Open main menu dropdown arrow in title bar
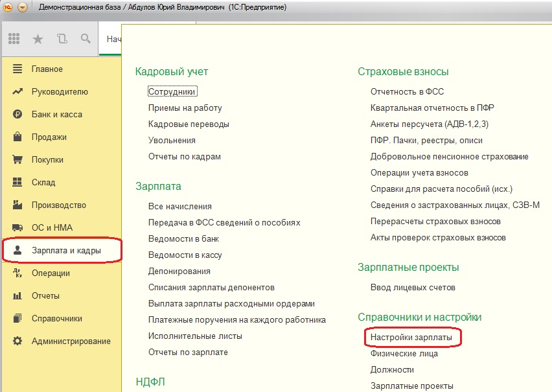552x392 pixels. click(x=23, y=7)
